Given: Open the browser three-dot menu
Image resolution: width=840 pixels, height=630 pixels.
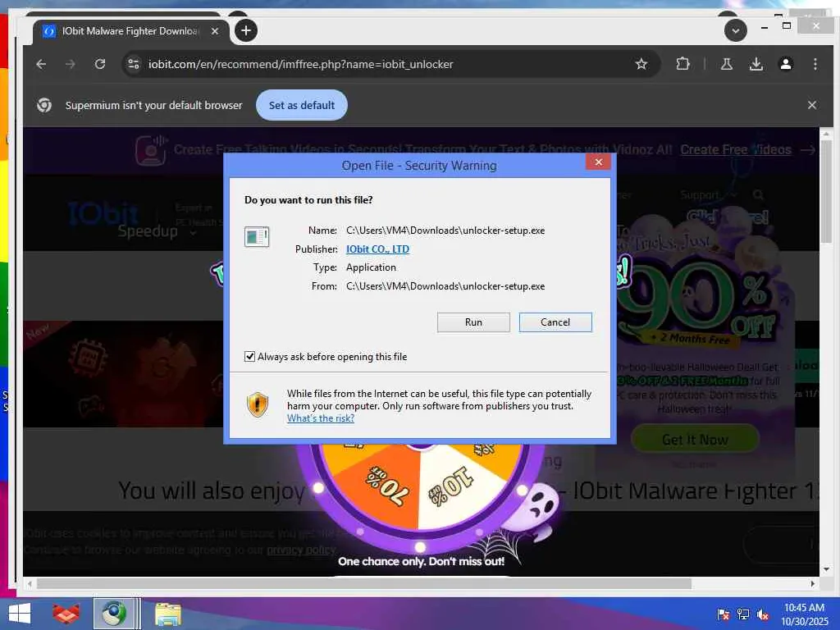Looking at the screenshot, I should [815, 64].
